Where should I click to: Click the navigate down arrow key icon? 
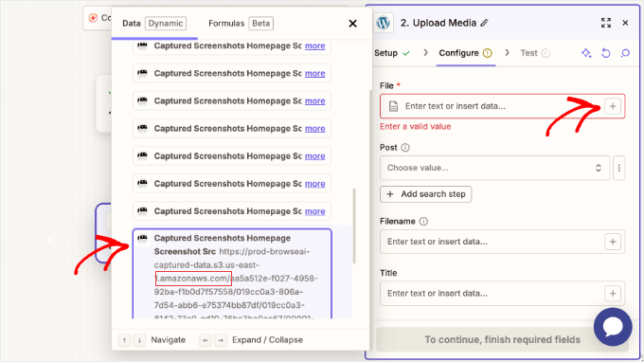139,340
